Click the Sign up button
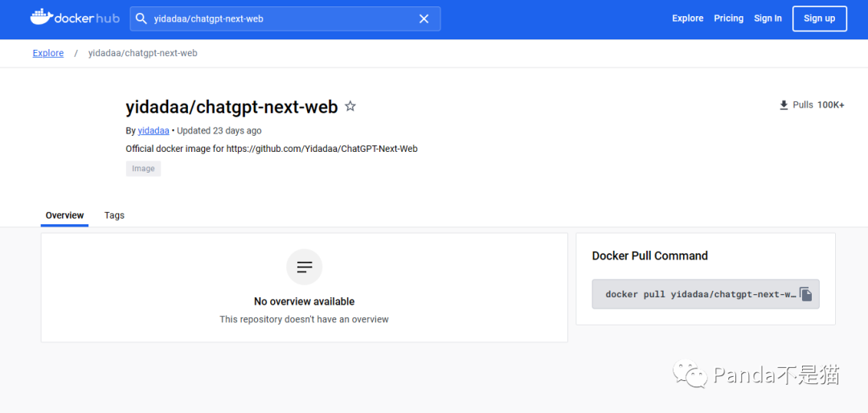Screen dimensions: 868x413 point(819,18)
